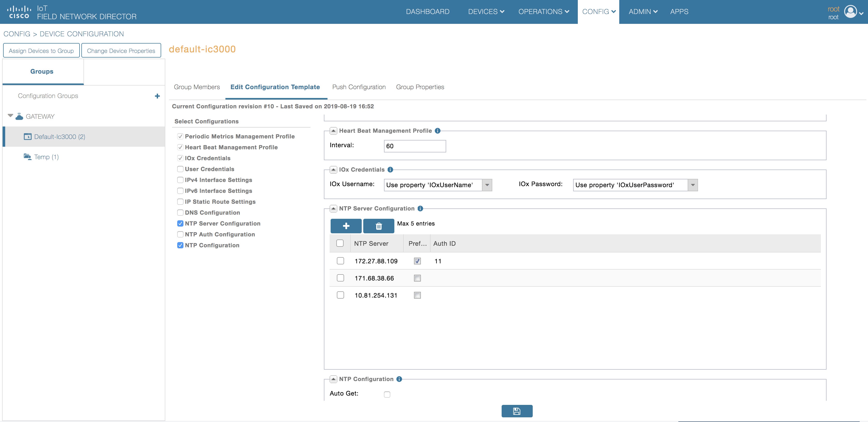Add a new NTP server entry
This screenshot has height=422, width=868.
pyautogui.click(x=346, y=226)
